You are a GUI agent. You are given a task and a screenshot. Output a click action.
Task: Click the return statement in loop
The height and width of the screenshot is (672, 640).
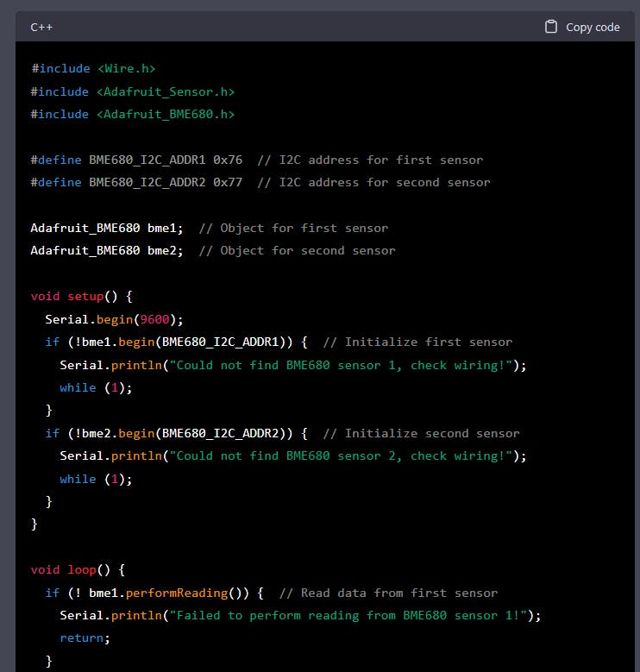click(85, 637)
